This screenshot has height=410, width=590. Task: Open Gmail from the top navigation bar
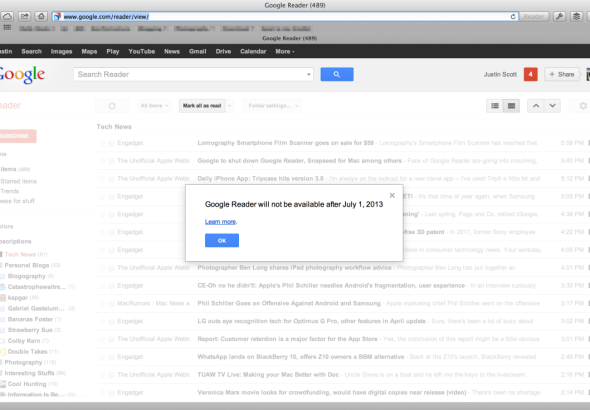coord(198,52)
